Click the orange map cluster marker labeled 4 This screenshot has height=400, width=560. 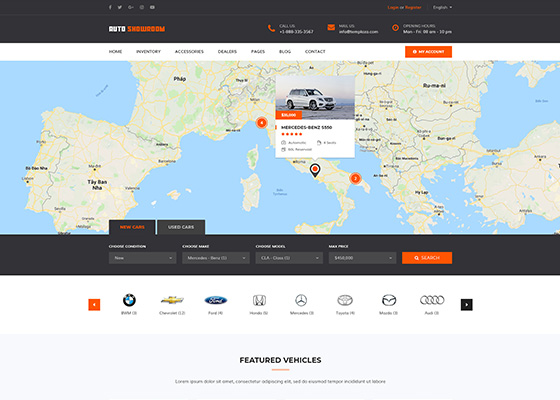[x=261, y=123]
